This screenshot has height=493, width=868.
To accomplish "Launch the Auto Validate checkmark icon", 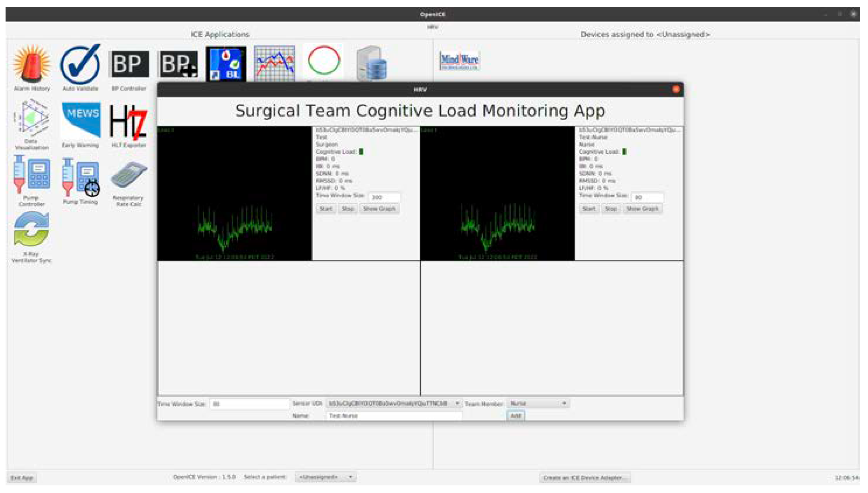I will (x=80, y=64).
